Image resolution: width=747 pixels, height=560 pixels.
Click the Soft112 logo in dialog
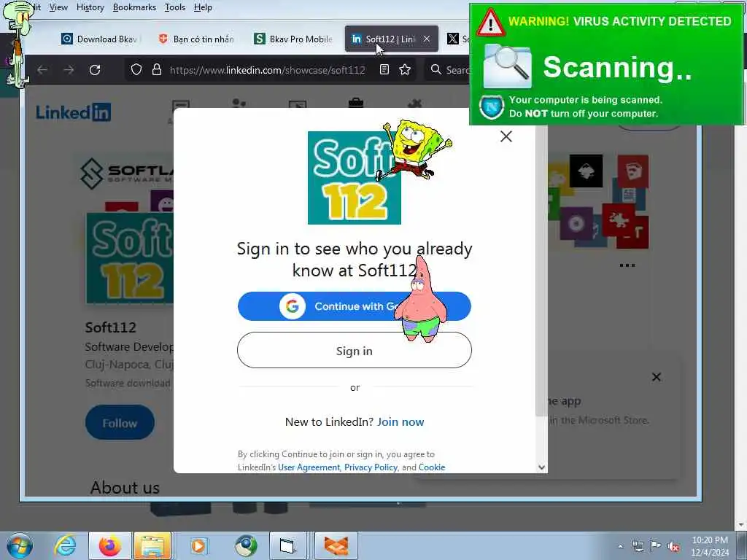[354, 178]
